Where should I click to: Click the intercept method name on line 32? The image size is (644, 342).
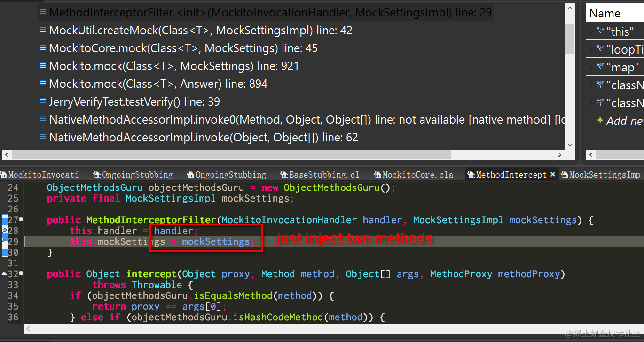pyautogui.click(x=151, y=274)
